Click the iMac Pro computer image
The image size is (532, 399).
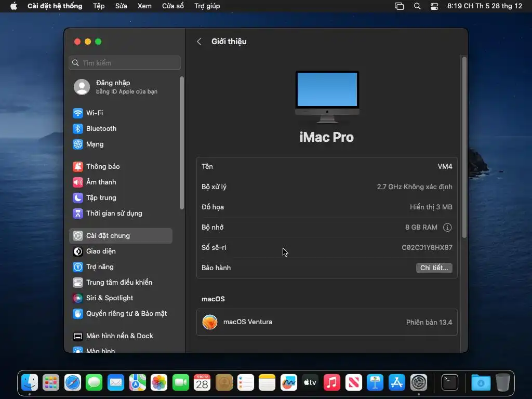pyautogui.click(x=327, y=97)
